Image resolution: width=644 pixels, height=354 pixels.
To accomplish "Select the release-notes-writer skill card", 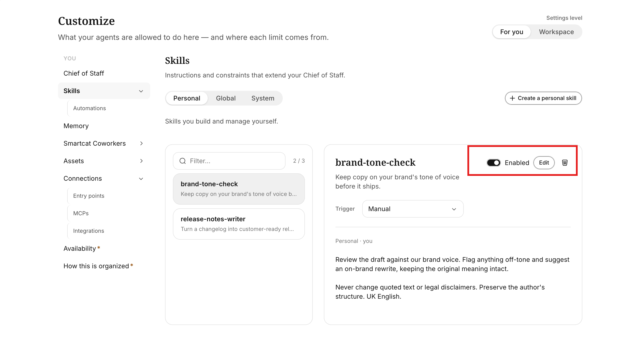I will (239, 224).
